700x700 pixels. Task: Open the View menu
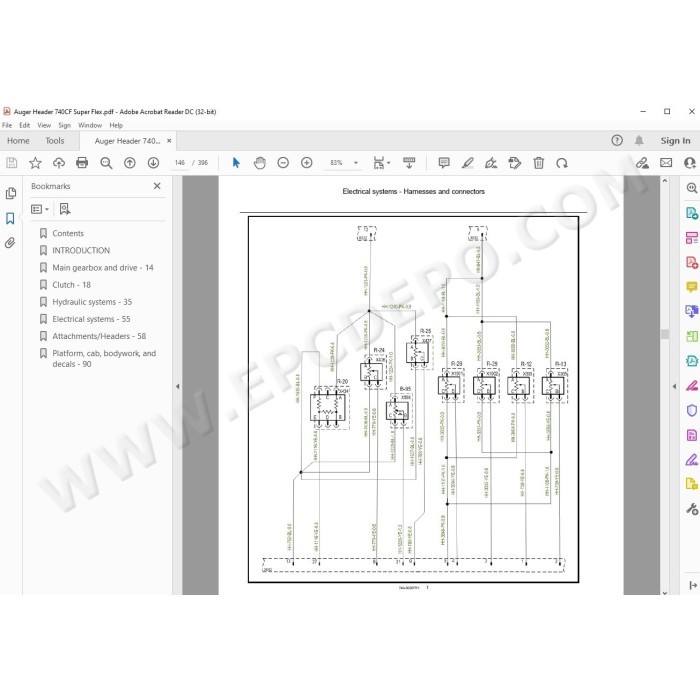pyautogui.click(x=44, y=125)
